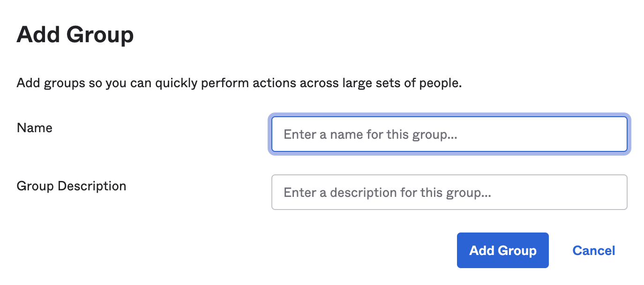Image resolution: width=644 pixels, height=285 pixels.
Task: Activate the highlighted Name text box
Action: pyautogui.click(x=449, y=135)
